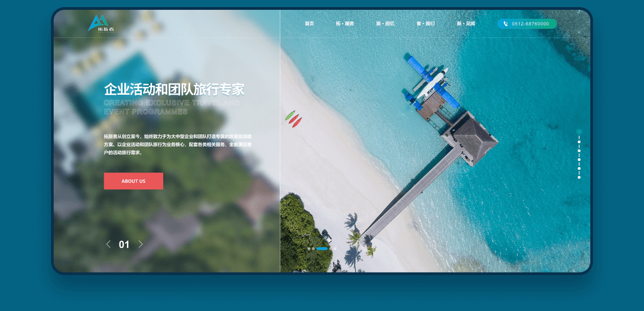
Task: Go to the previous slide arrow
Action: click(x=108, y=244)
